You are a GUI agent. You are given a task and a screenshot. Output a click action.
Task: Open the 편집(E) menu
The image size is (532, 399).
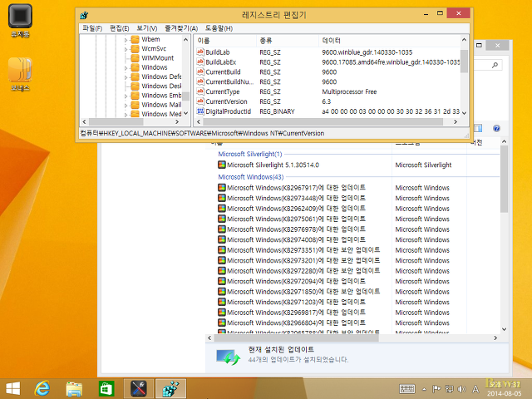point(120,28)
